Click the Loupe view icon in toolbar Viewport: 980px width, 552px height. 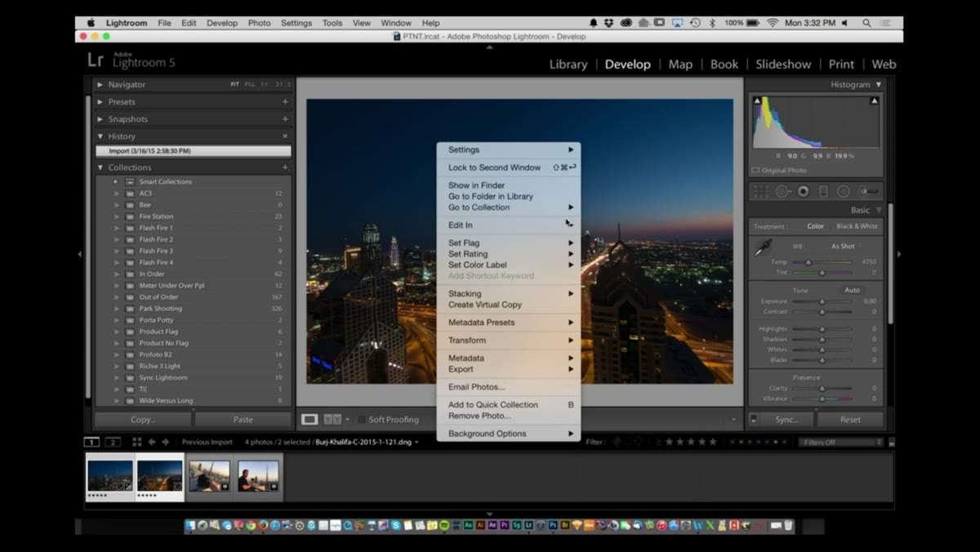pyautogui.click(x=310, y=419)
